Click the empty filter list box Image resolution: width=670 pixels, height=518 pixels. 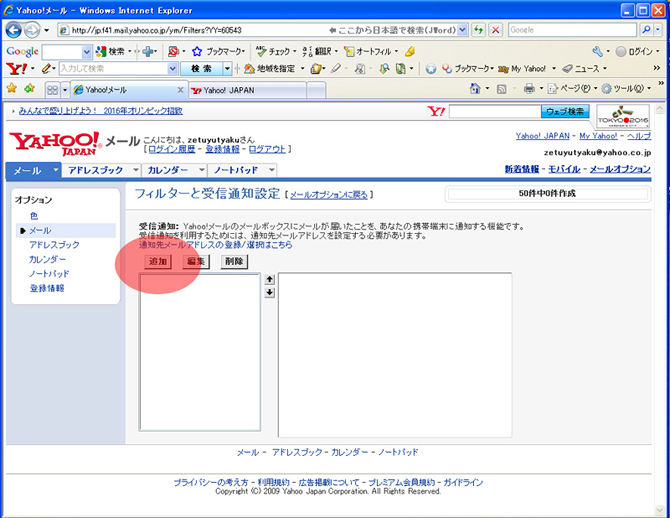coord(200,352)
